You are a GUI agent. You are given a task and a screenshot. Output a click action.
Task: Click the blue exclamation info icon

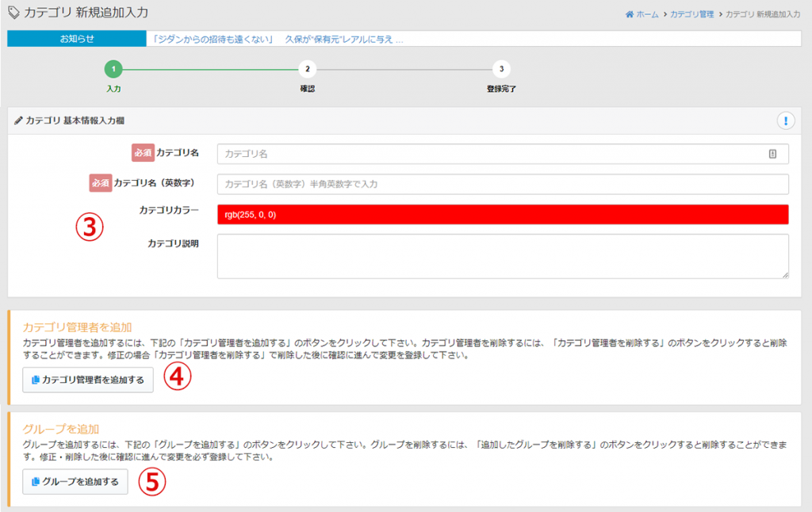pos(785,120)
